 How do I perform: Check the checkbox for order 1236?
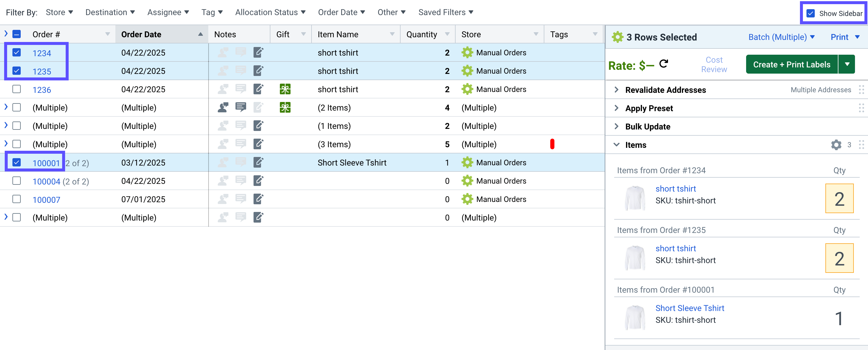(x=17, y=89)
